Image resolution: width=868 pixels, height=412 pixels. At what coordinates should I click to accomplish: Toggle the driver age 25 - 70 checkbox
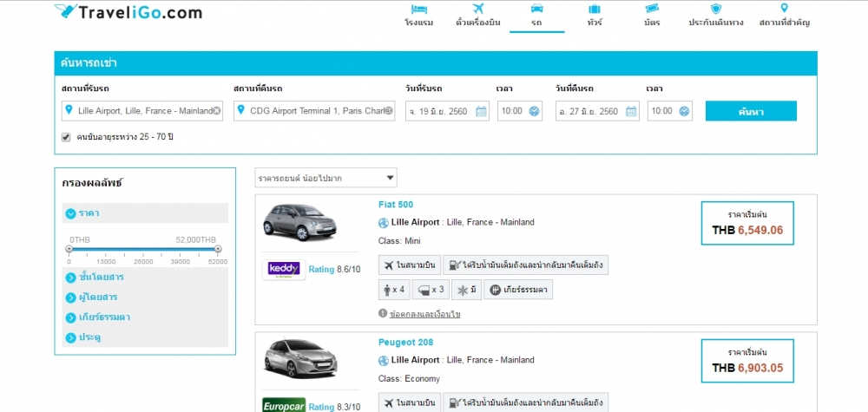(x=66, y=137)
